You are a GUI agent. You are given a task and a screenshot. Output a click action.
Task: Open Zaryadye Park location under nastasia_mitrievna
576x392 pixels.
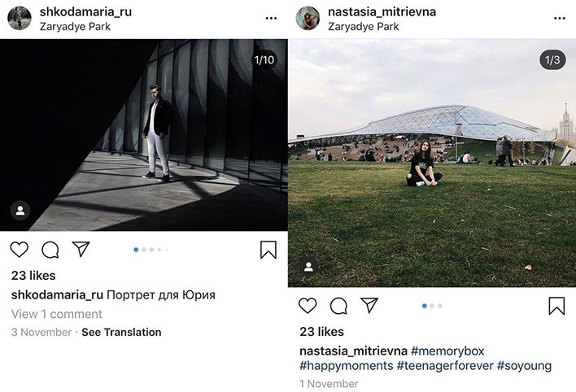click(364, 27)
